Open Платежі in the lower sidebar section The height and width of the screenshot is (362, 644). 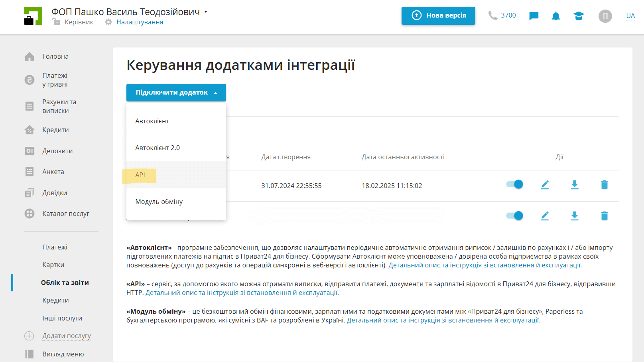55,247
